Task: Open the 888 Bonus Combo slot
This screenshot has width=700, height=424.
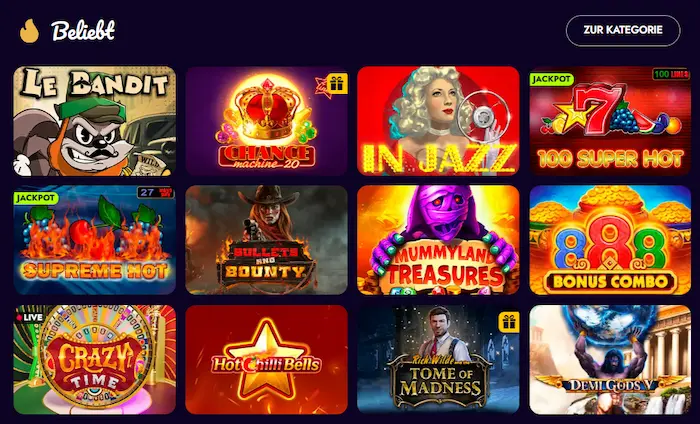Action: click(x=610, y=240)
